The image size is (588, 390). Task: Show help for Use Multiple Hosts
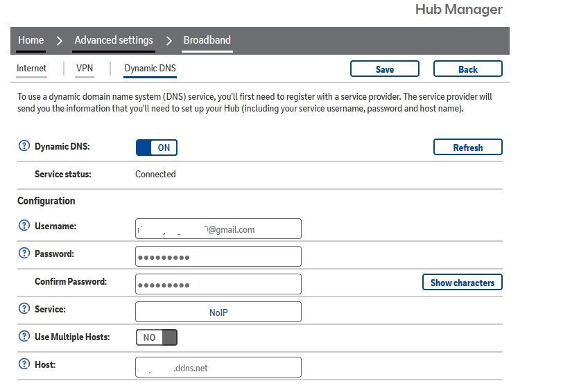24,337
